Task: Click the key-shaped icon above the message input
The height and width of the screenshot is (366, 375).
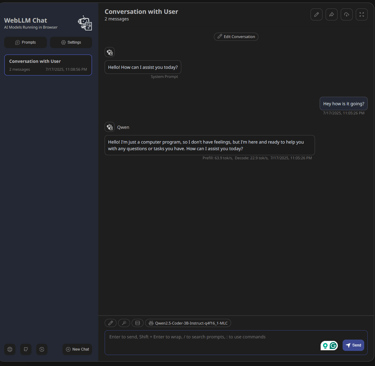Action: tap(124, 323)
